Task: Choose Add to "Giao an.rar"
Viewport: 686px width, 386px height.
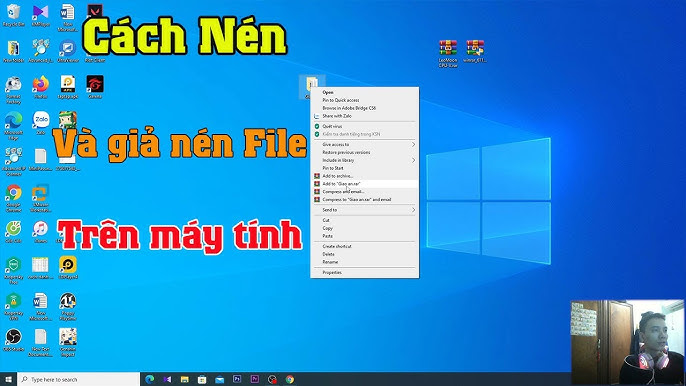Action: [x=364, y=184]
